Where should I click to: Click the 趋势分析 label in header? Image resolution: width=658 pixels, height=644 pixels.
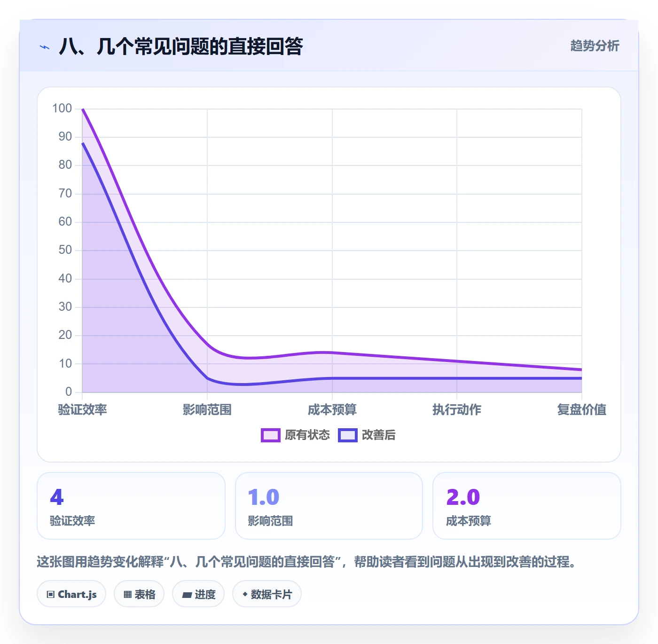click(595, 46)
